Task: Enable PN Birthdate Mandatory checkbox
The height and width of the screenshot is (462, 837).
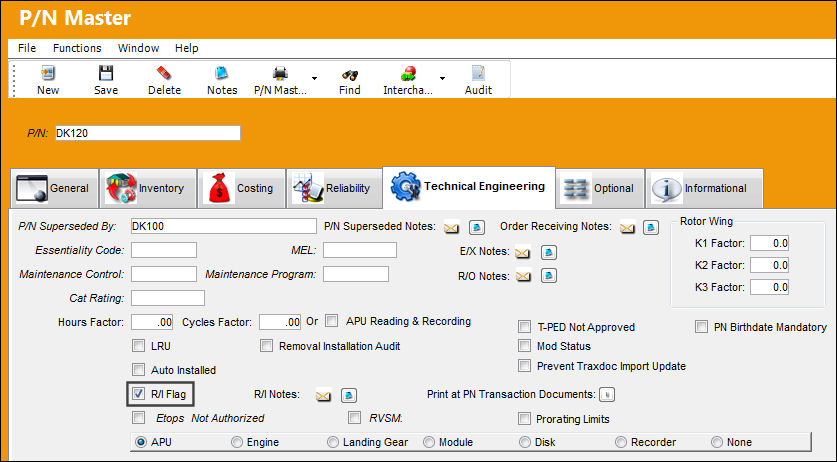Action: click(701, 326)
